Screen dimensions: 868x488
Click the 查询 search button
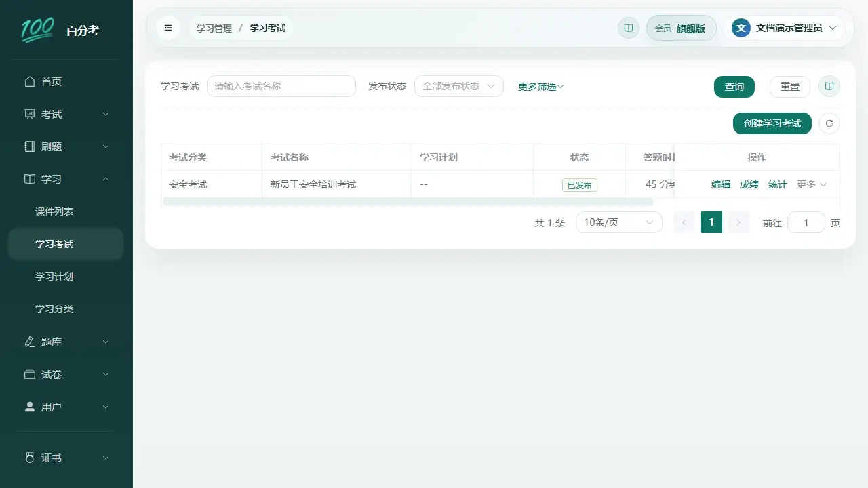[x=734, y=87]
